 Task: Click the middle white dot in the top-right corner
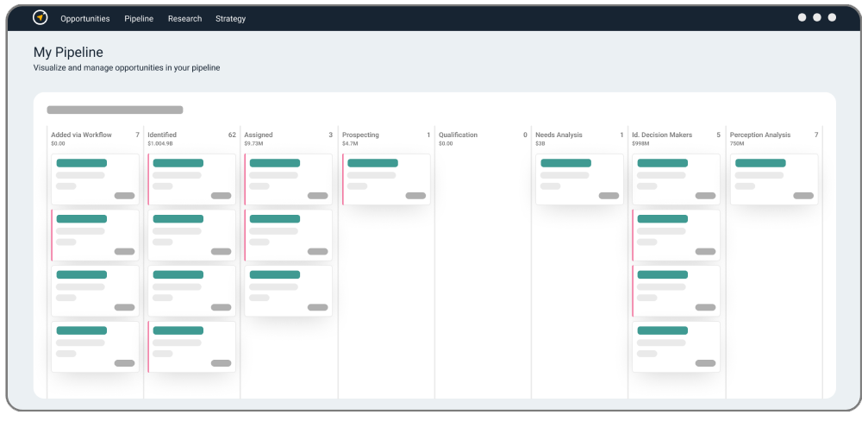coord(816,17)
